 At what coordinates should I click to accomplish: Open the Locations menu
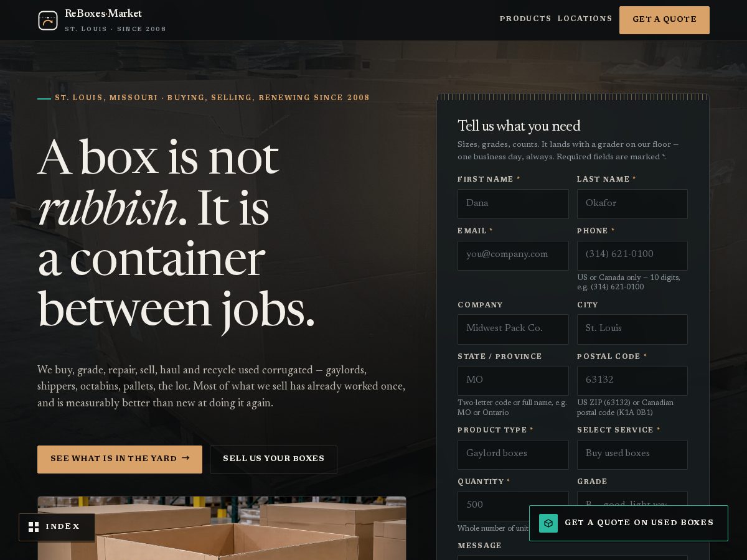(x=585, y=19)
